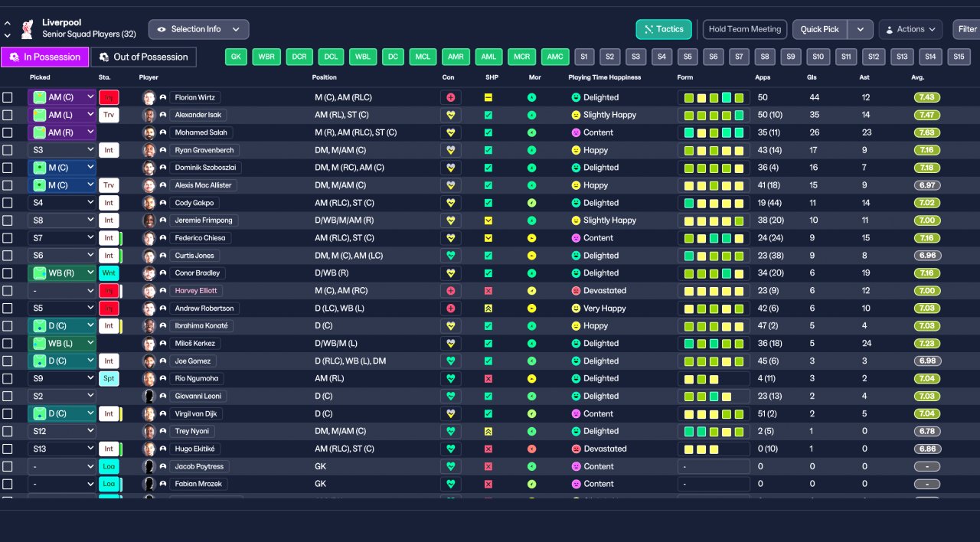Click Florian Wirtz's morale icon

coord(532,98)
